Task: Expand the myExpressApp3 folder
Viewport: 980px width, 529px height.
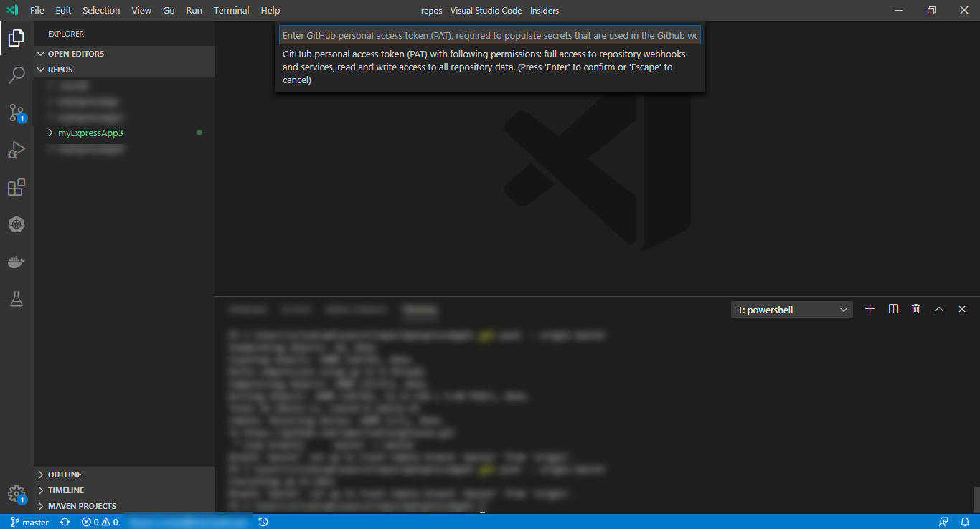Action: pos(124,133)
